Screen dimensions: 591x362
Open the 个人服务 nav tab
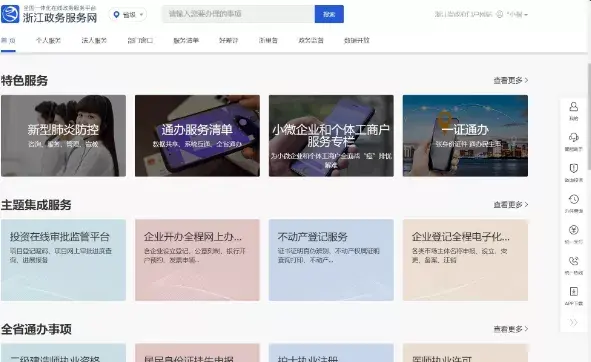48,40
